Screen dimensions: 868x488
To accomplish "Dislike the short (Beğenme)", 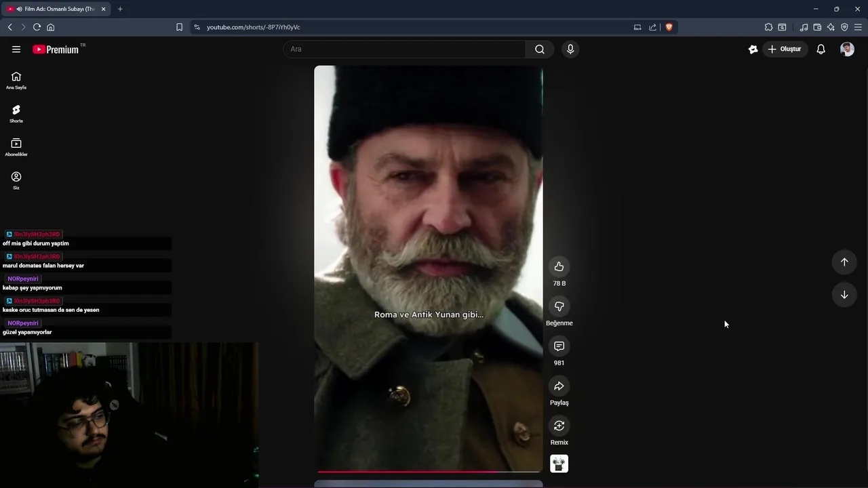I will pos(559,306).
